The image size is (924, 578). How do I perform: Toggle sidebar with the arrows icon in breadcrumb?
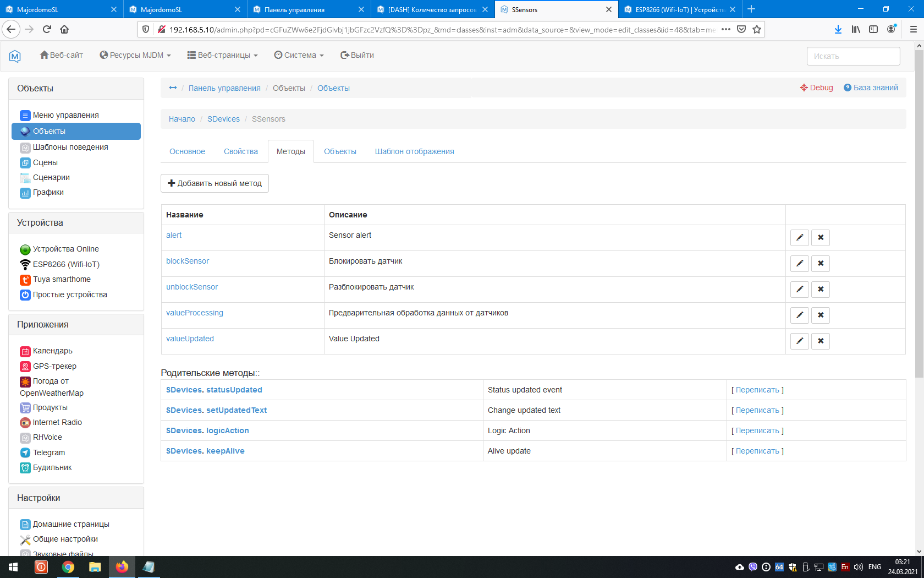point(173,88)
